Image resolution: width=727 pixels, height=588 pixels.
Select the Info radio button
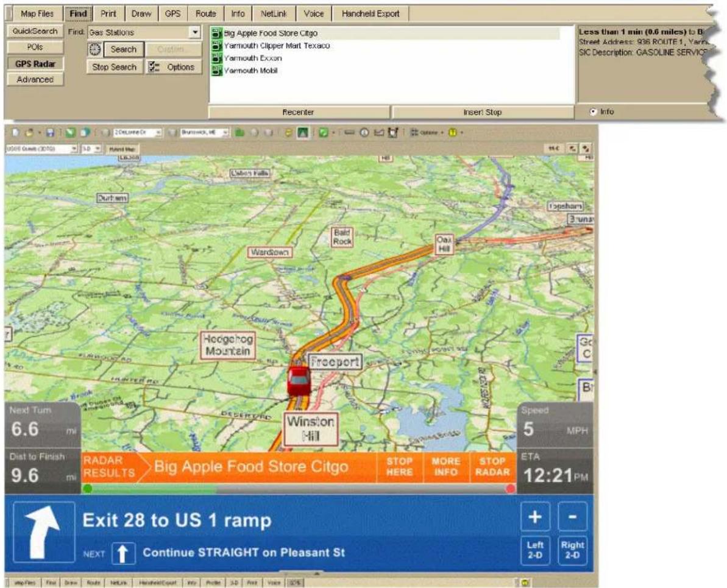(x=592, y=112)
